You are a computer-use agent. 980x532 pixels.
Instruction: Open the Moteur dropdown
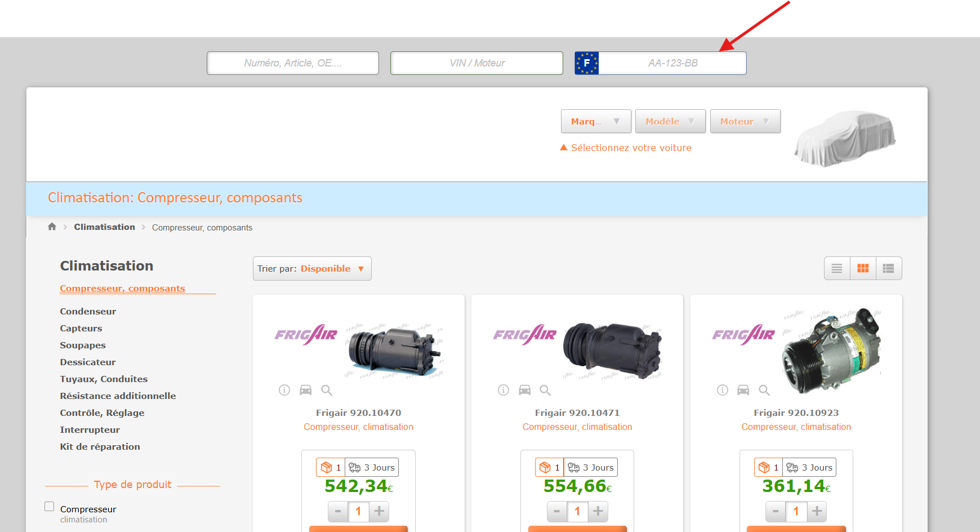745,122
